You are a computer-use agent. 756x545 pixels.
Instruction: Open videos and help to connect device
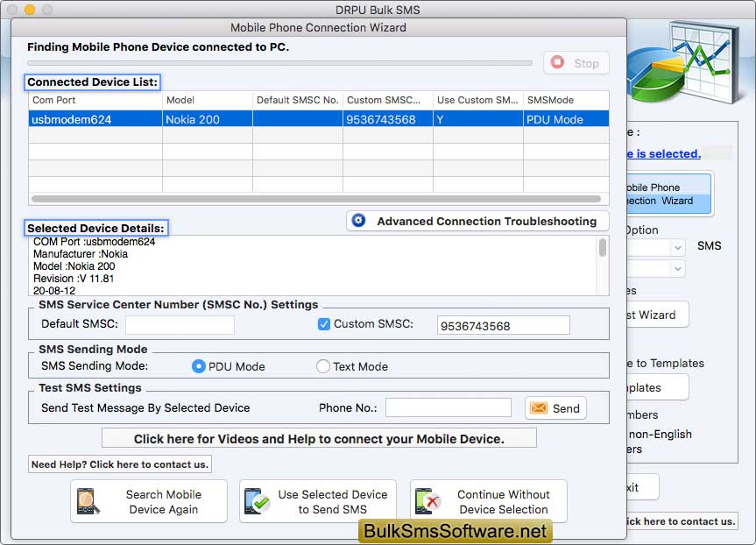(319, 438)
